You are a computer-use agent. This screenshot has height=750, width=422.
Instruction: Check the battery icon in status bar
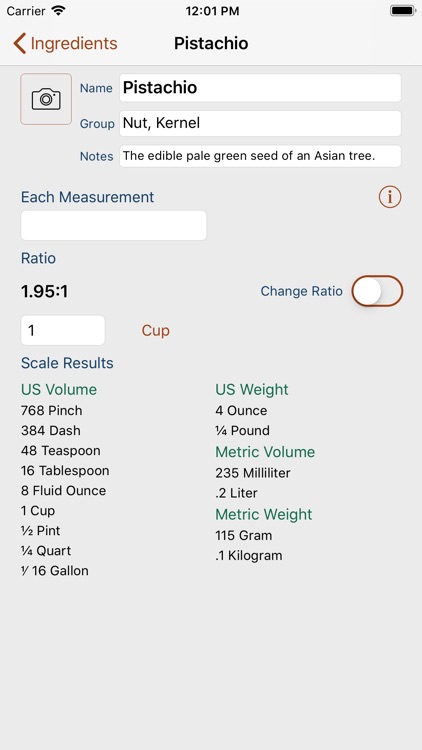(402, 11)
